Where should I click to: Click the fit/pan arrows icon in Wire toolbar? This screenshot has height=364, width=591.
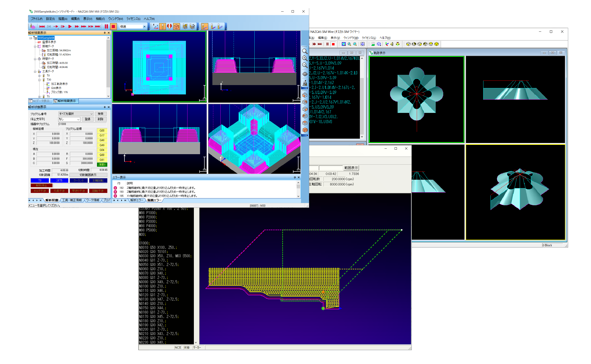362,44
